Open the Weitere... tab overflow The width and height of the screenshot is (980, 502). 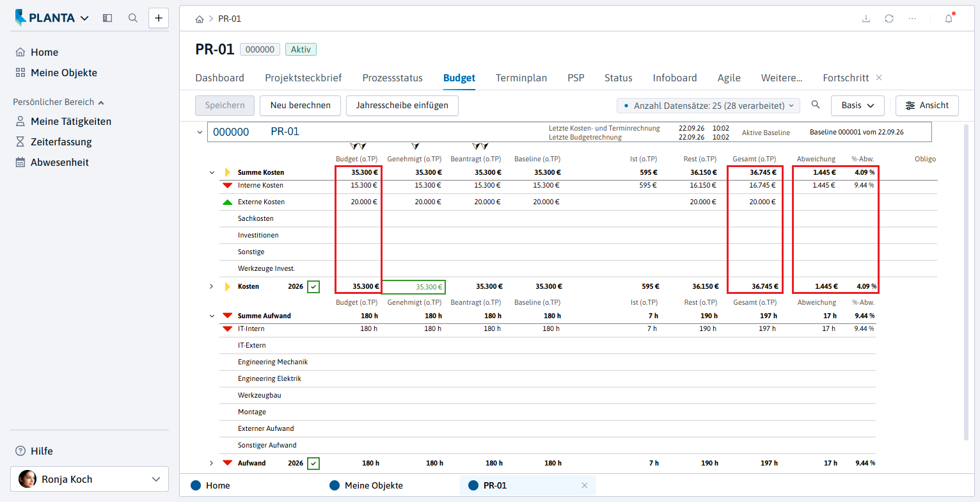point(782,78)
